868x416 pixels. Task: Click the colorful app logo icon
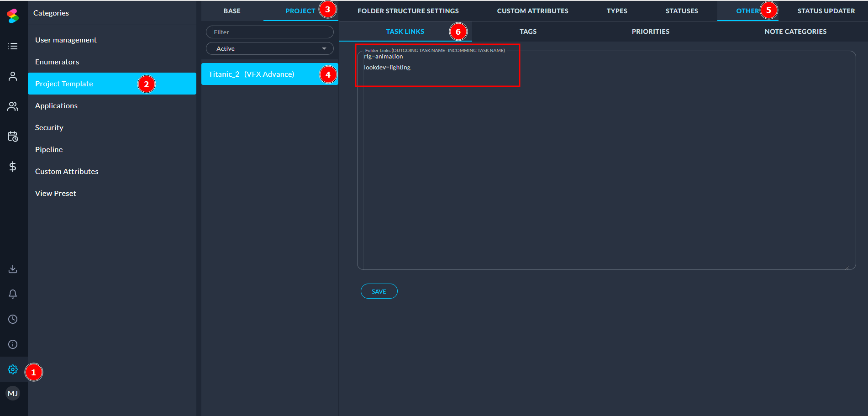pos(13,16)
